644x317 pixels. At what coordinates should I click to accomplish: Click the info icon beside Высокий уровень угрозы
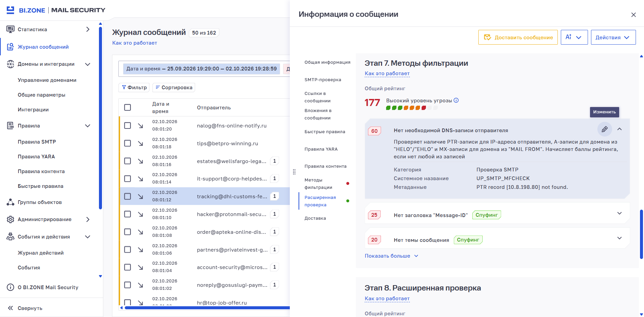pos(456,100)
